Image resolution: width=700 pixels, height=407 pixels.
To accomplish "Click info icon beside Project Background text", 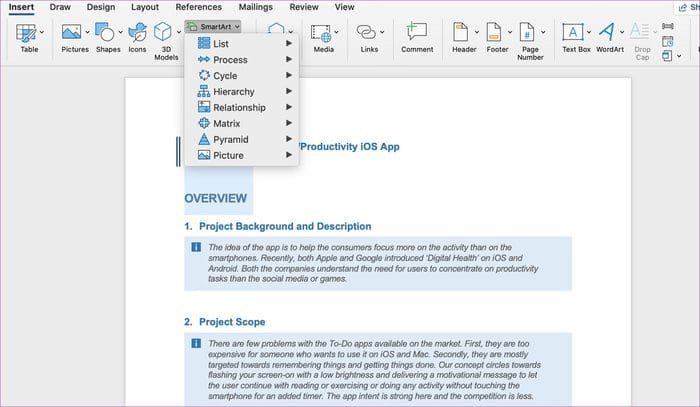I will click(196, 247).
